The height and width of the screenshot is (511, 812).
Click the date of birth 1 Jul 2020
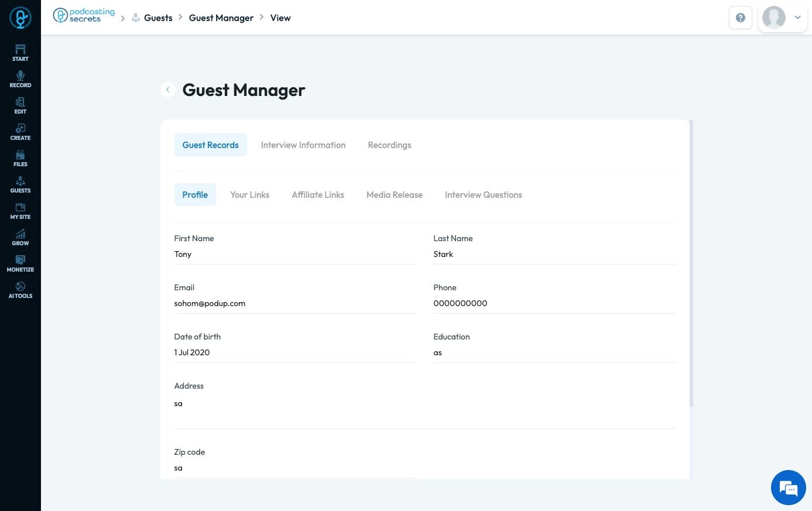pos(192,352)
